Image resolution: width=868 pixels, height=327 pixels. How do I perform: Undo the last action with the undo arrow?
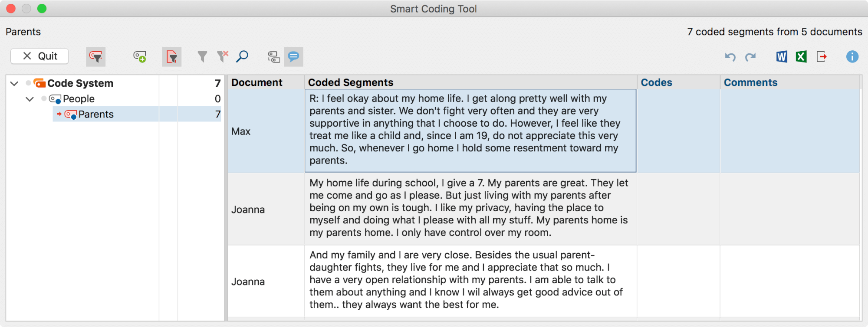pos(730,57)
